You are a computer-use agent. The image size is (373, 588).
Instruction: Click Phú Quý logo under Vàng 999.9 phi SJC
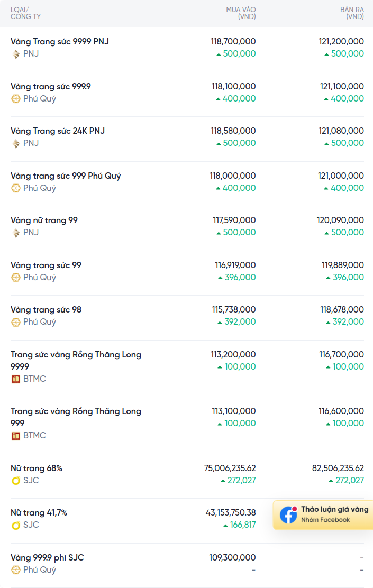tap(16, 570)
